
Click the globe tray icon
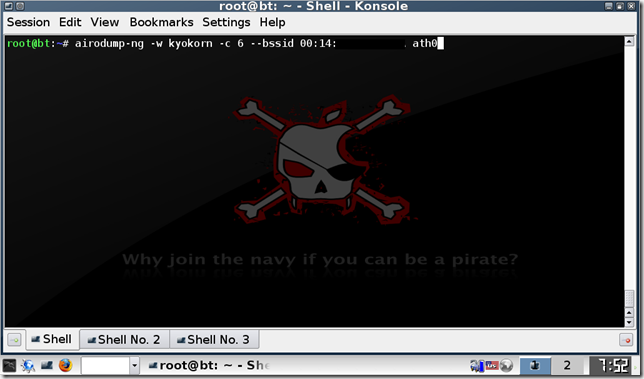[506, 365]
